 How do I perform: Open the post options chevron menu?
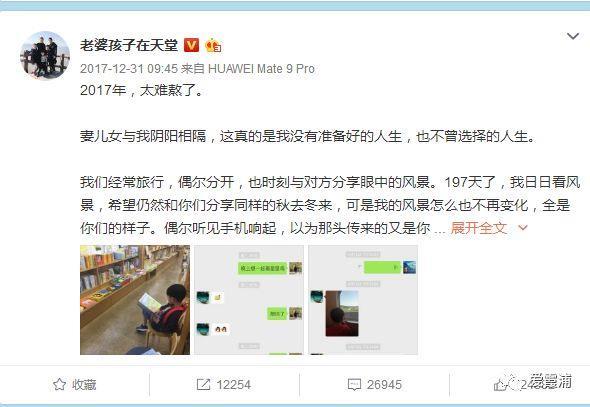(x=573, y=36)
